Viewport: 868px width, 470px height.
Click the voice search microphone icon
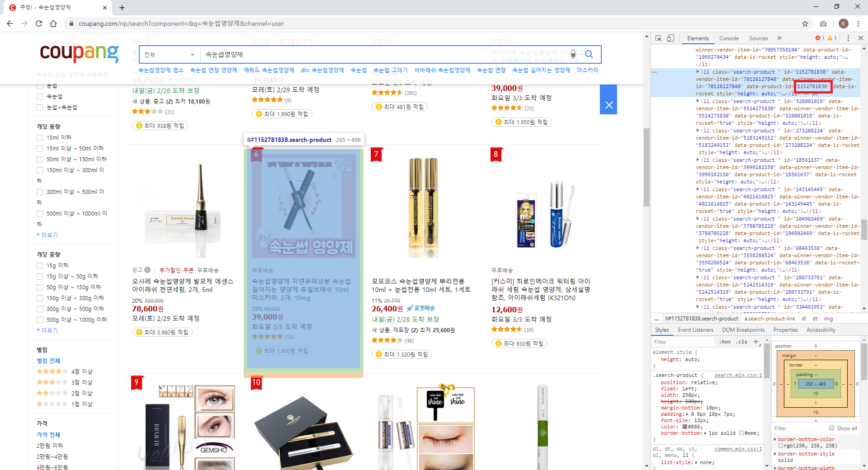coord(573,54)
